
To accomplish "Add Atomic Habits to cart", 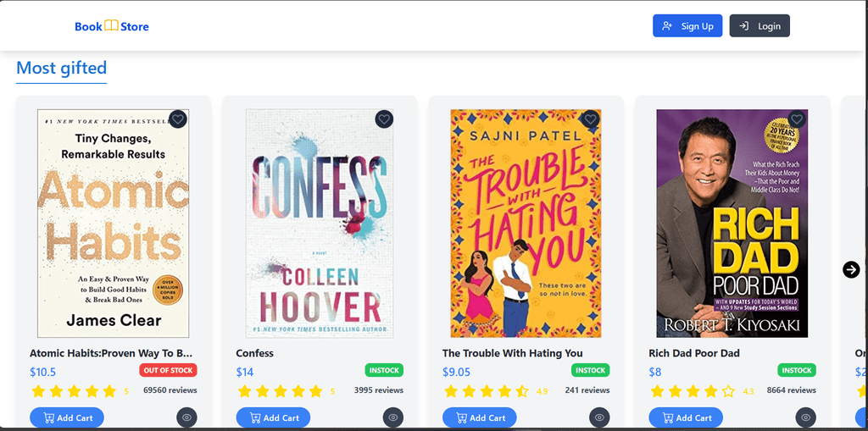I will 67,417.
